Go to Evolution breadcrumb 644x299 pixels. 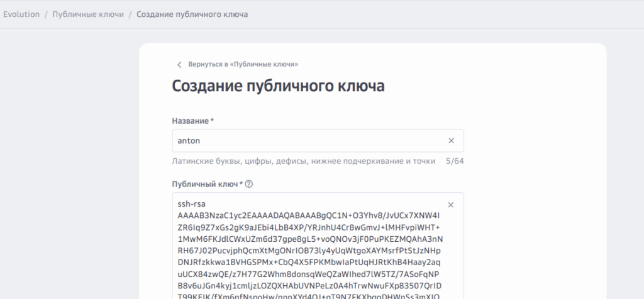[x=21, y=14]
